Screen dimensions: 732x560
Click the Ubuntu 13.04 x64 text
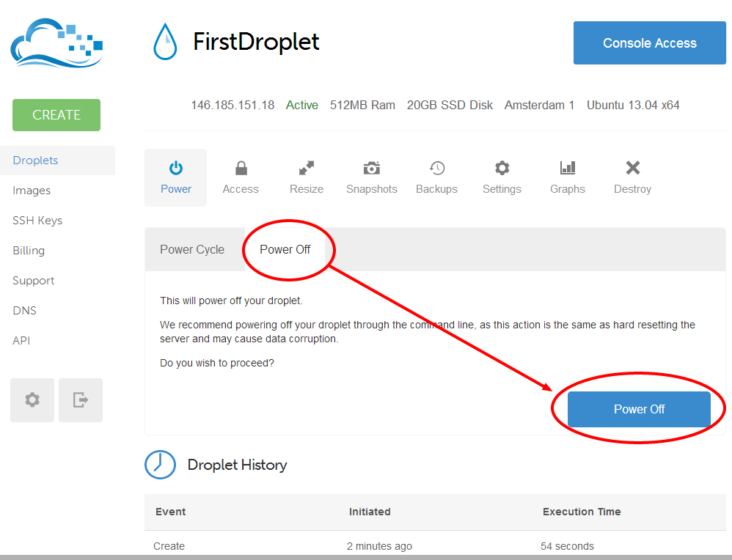633,105
